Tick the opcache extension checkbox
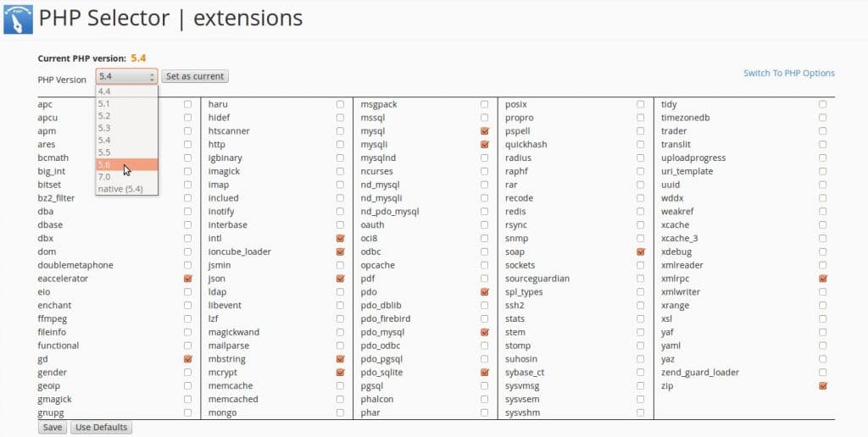This screenshot has width=868, height=437. click(x=484, y=266)
